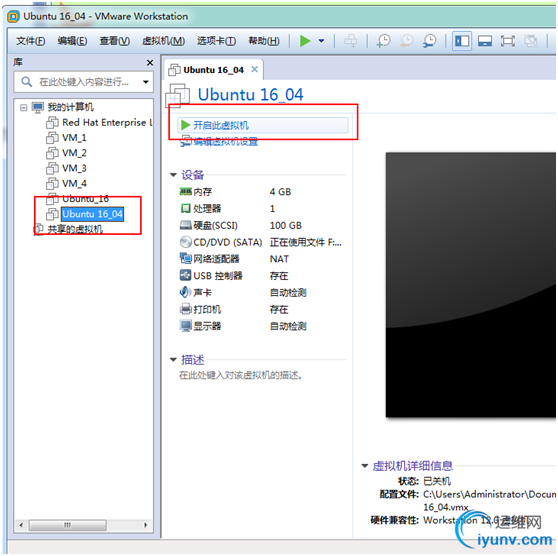The width and height of the screenshot is (558, 556).
Task: Select VM_1 in the library
Action: click(74, 138)
